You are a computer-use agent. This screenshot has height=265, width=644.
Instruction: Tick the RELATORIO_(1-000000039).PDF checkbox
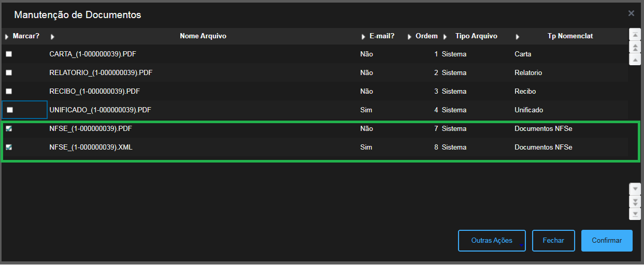(x=9, y=73)
